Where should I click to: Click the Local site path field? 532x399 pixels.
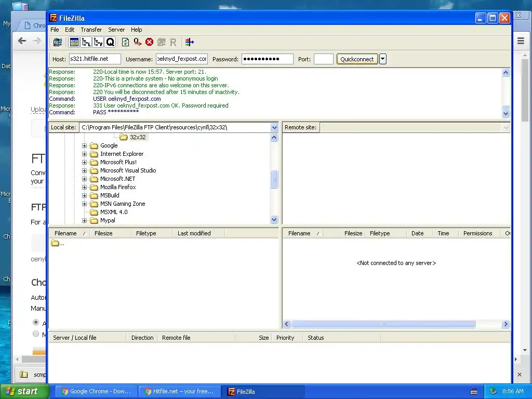[x=175, y=128]
